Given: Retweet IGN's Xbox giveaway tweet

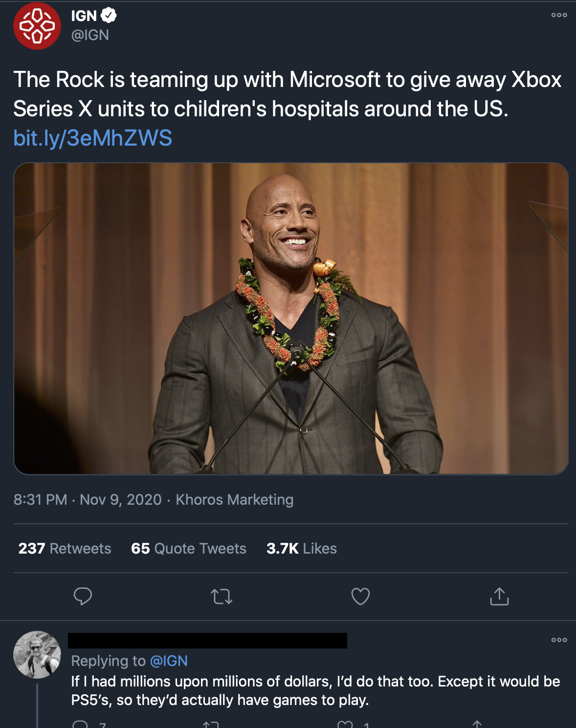Looking at the screenshot, I should point(222,595).
